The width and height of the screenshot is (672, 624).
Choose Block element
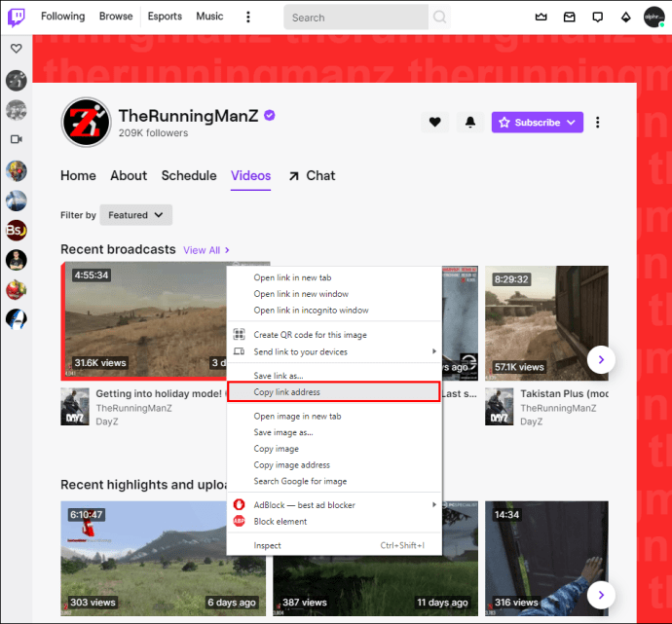pyautogui.click(x=334, y=521)
